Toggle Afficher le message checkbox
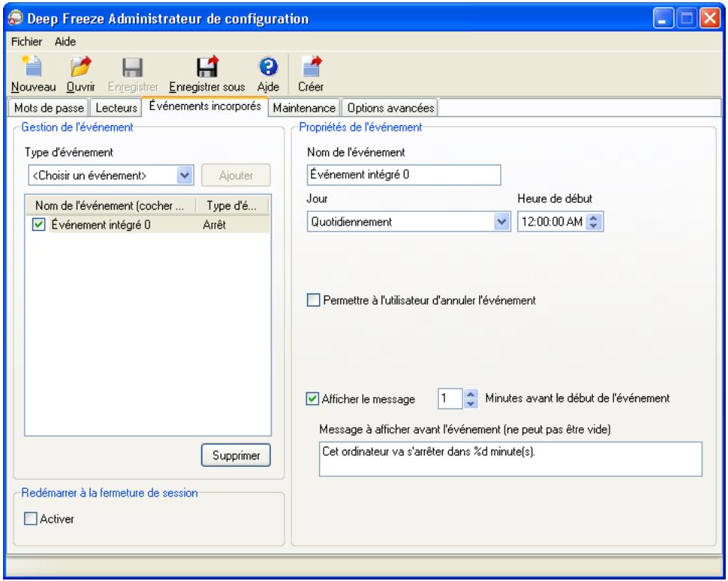This screenshot has width=728, height=581. click(x=312, y=398)
